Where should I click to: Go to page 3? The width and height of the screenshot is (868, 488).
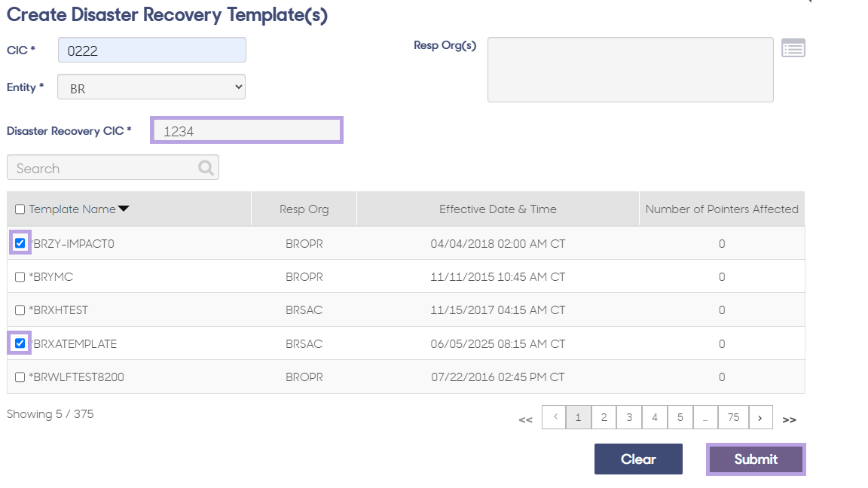[629, 417]
